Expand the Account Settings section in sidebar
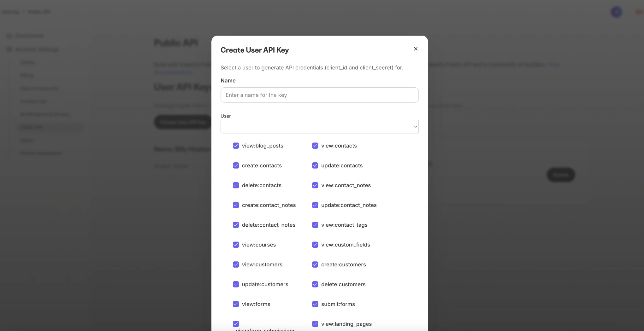644x331 pixels. click(38, 49)
